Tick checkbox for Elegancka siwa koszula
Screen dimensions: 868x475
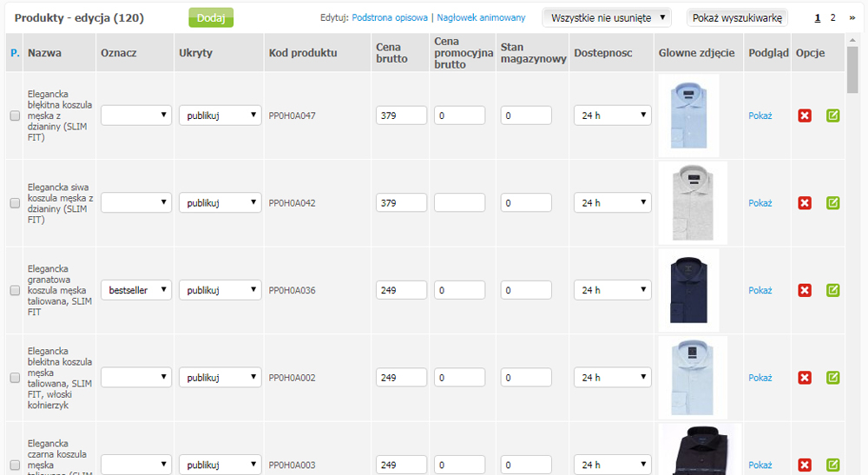point(15,203)
